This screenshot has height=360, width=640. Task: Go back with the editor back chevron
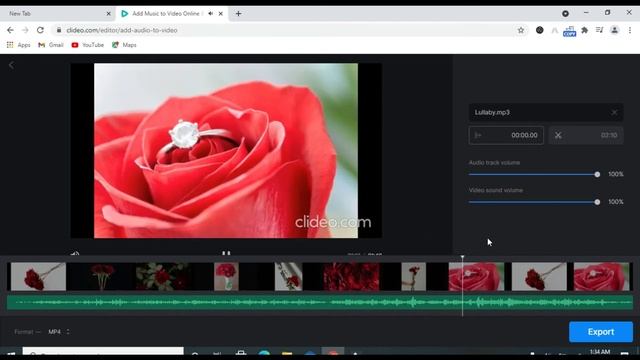coord(11,65)
